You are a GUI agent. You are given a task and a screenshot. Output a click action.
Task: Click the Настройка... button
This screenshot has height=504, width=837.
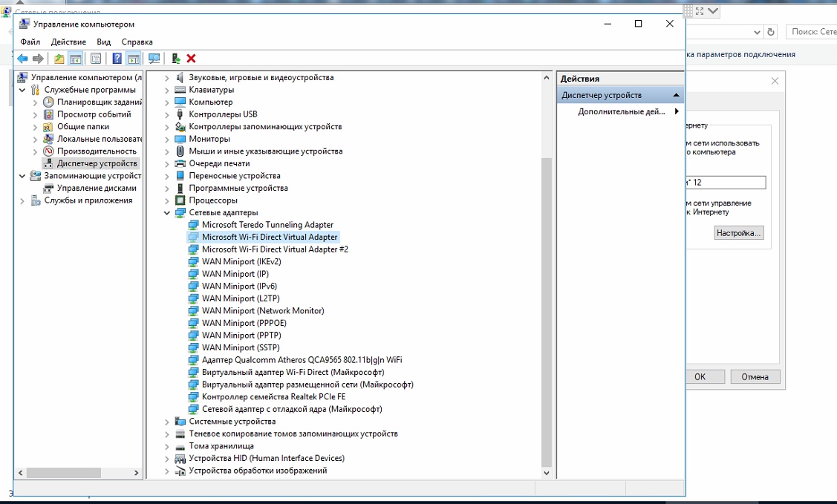738,233
